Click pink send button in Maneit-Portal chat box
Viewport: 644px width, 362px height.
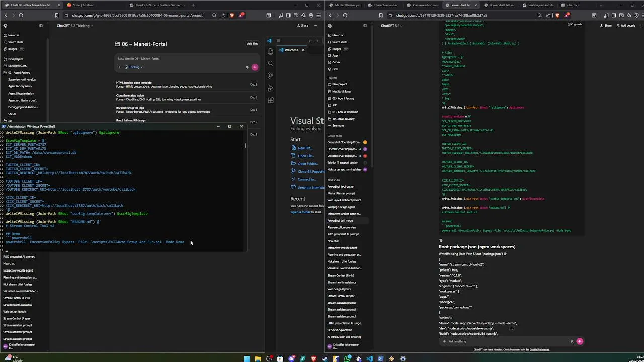tap(255, 67)
